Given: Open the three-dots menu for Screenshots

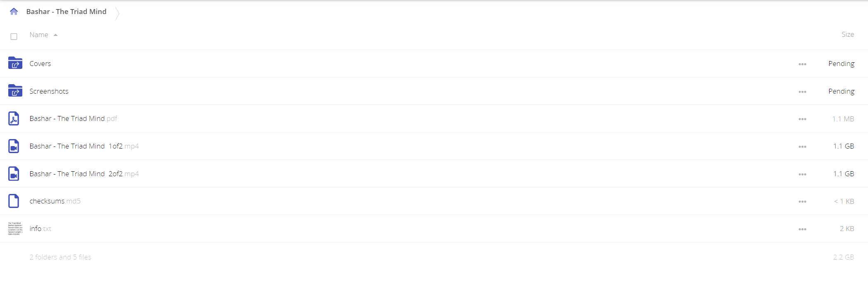Looking at the screenshot, I should click(x=802, y=92).
